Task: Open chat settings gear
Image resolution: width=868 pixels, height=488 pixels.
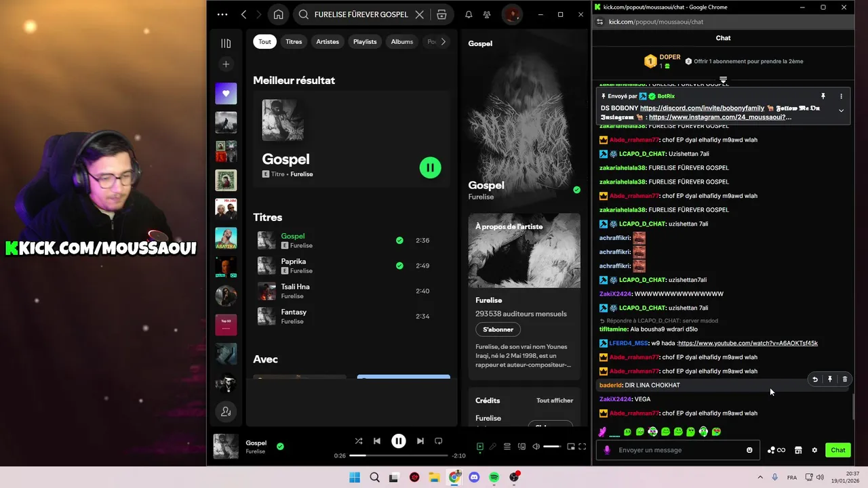Action: [814, 450]
